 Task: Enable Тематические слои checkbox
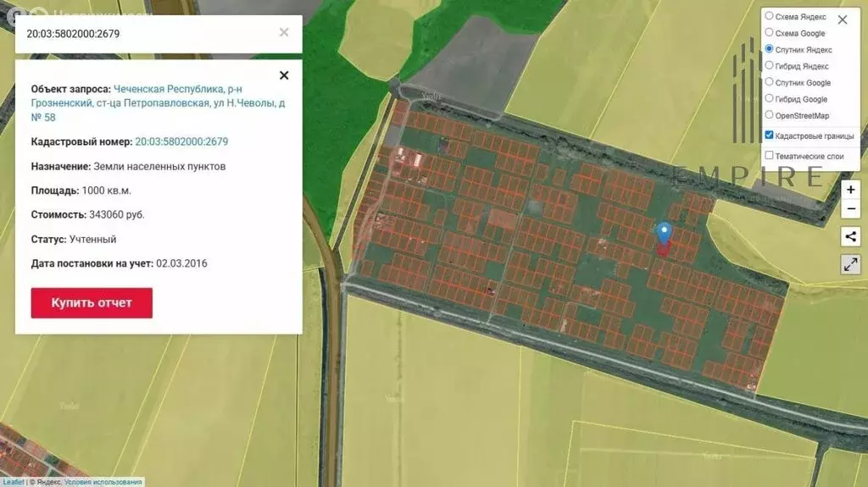click(769, 156)
